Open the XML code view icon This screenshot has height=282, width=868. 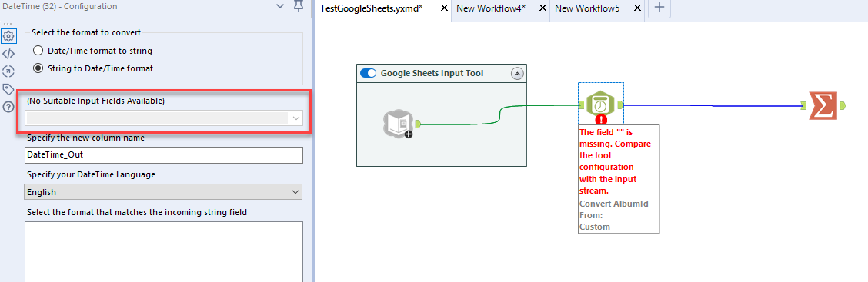tap(8, 54)
